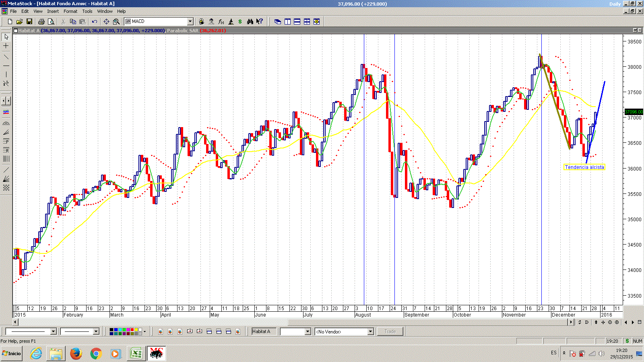Copy selection using Copy icon
This screenshot has height=362, width=644.
[x=73, y=21]
